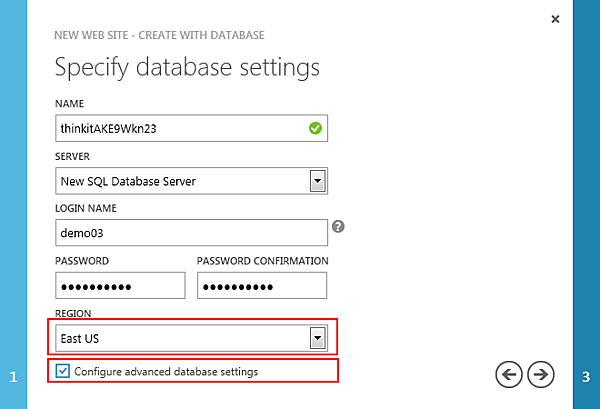The image size is (600, 409).
Task: Close the database settings dialog
Action: pos(556,19)
